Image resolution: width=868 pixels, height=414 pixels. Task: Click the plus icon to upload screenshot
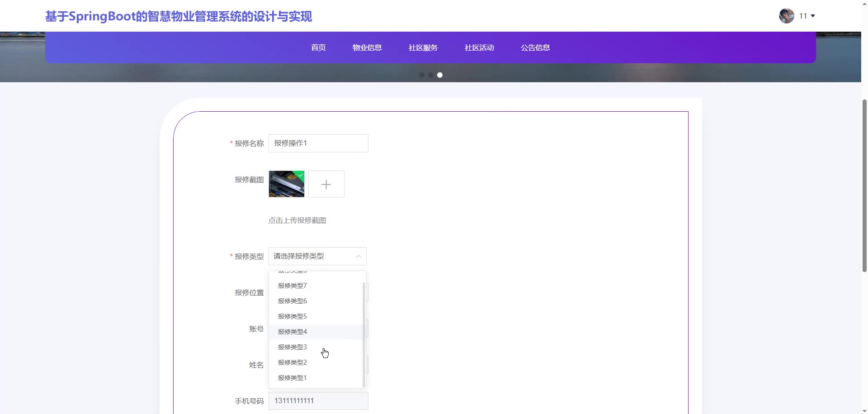click(x=326, y=184)
